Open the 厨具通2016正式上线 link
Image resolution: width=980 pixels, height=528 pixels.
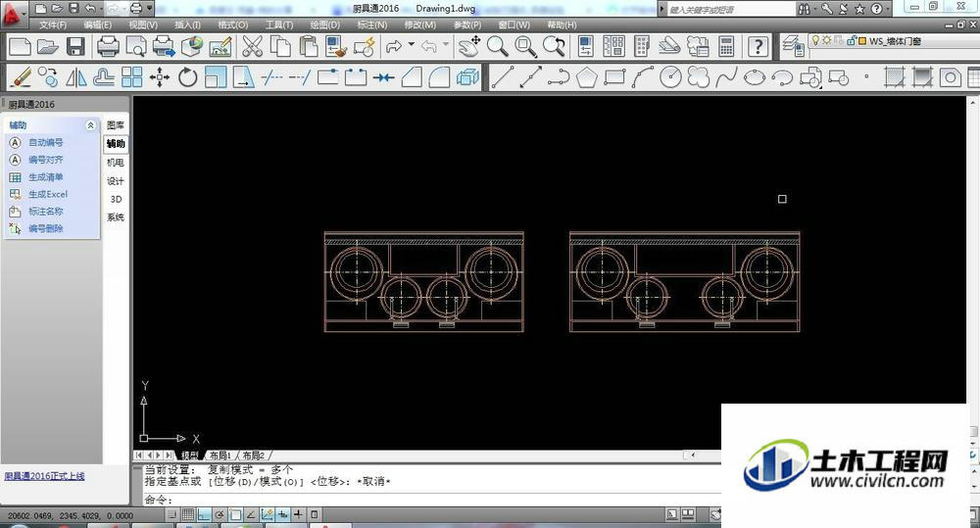click(x=44, y=476)
